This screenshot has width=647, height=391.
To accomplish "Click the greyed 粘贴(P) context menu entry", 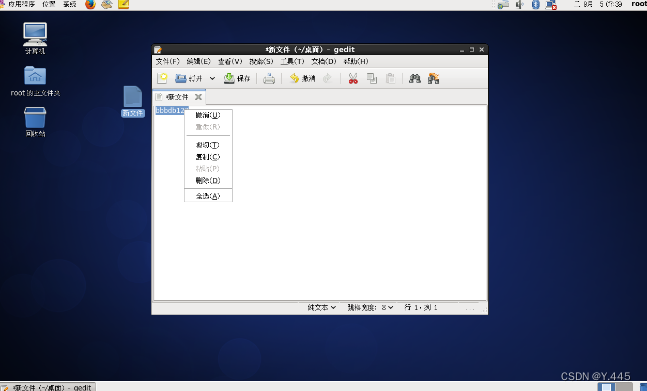I will 208,169.
